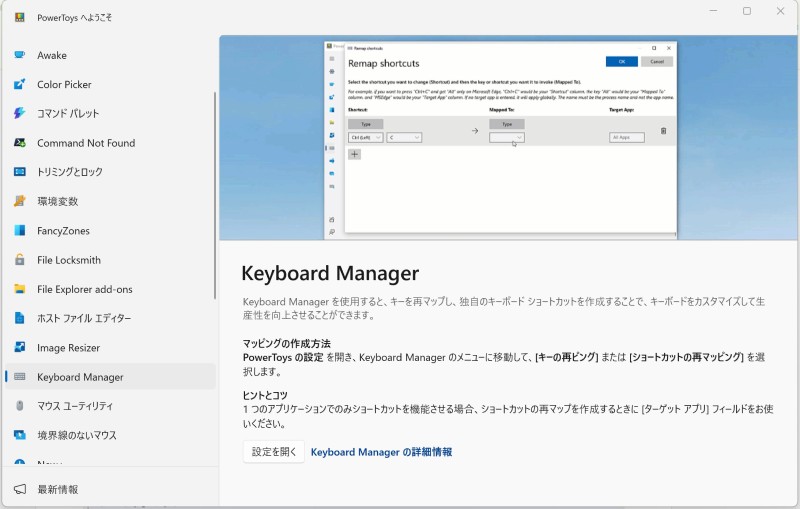This screenshot has height=509, width=800.
Task: Minimize the PowerToys window
Action: [714, 11]
